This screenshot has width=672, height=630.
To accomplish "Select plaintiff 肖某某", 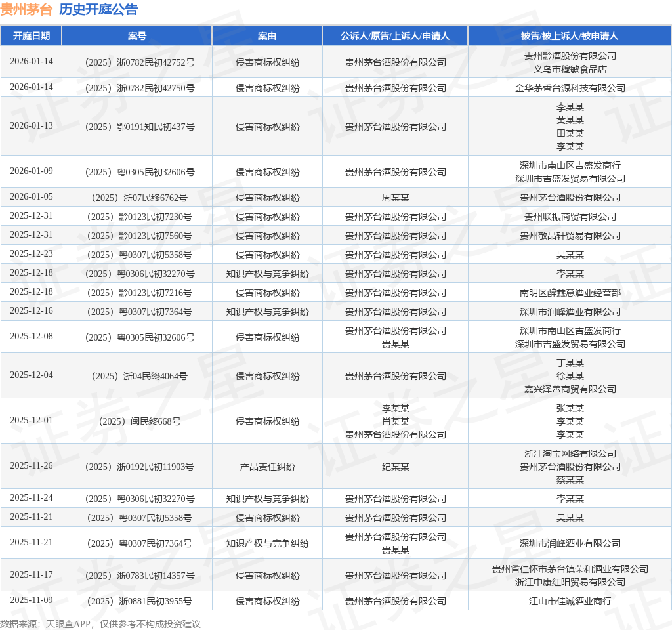I will (396, 422).
